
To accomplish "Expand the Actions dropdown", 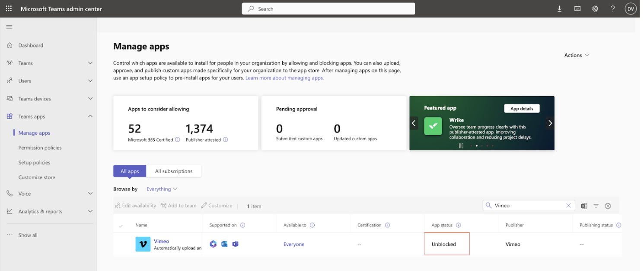I will [577, 55].
